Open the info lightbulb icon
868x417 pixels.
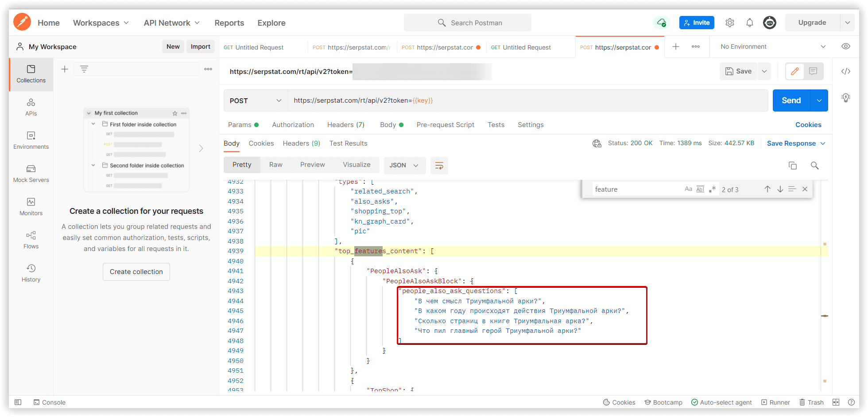pyautogui.click(x=846, y=98)
